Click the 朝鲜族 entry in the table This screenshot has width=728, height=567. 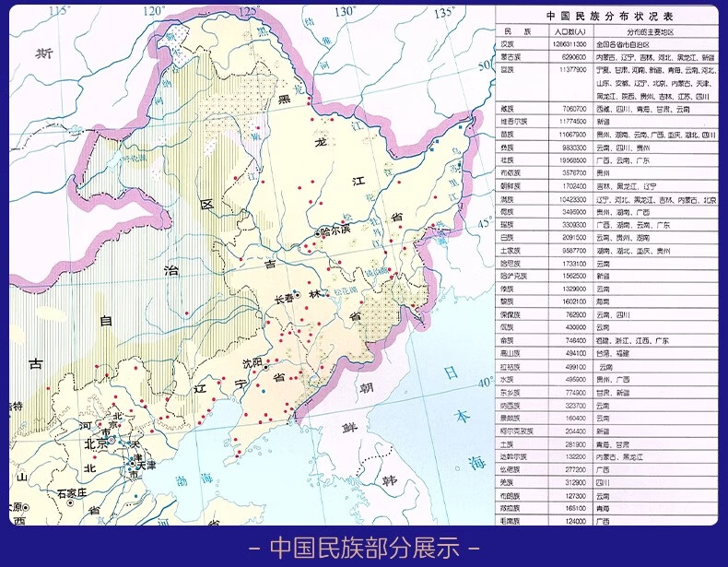pos(608,186)
